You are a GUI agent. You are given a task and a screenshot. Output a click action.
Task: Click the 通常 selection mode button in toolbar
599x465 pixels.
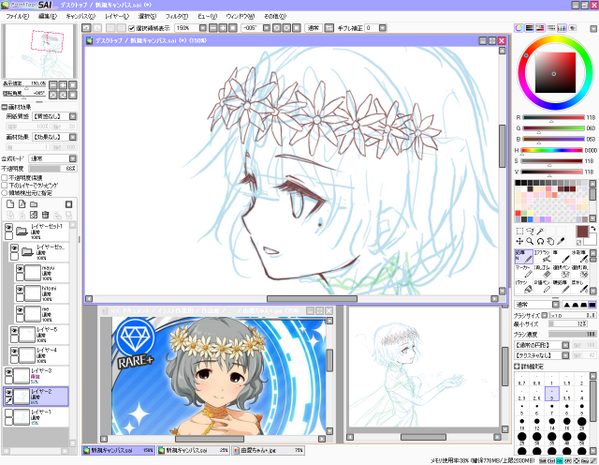tap(314, 28)
